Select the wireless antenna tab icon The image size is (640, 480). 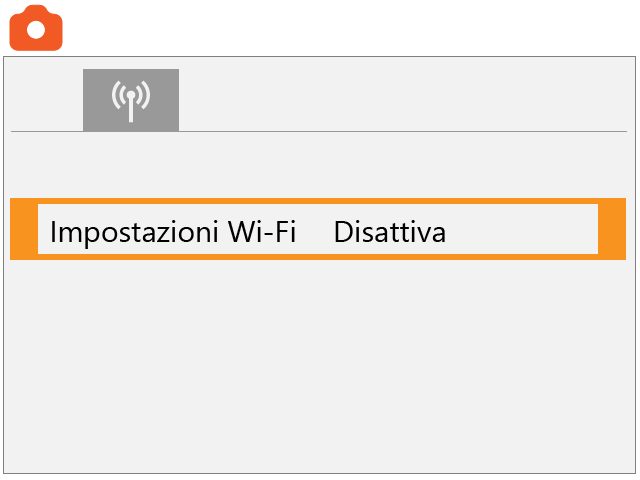click(131, 100)
